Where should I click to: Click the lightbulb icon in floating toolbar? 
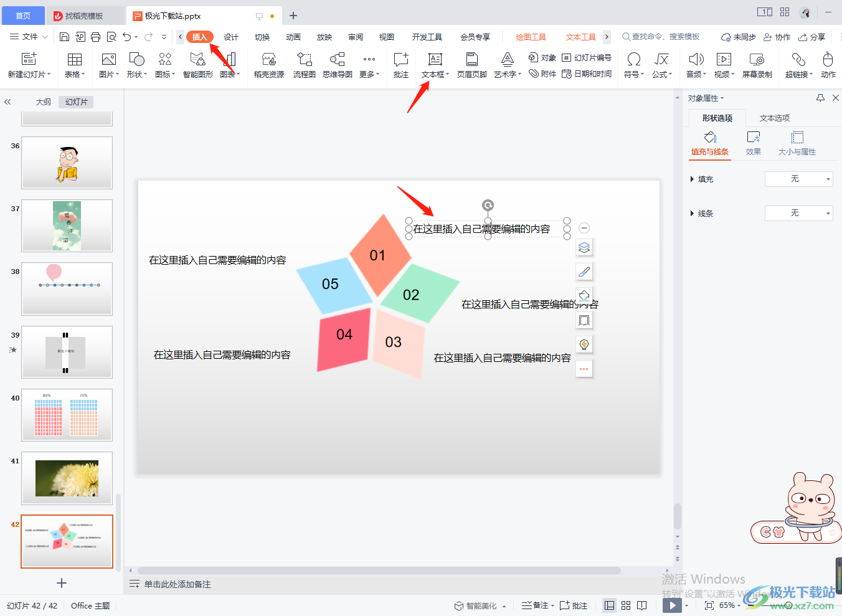point(584,344)
